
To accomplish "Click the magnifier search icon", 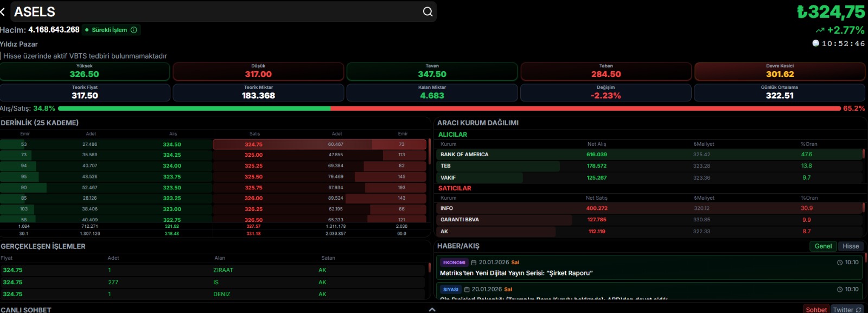I will [427, 11].
